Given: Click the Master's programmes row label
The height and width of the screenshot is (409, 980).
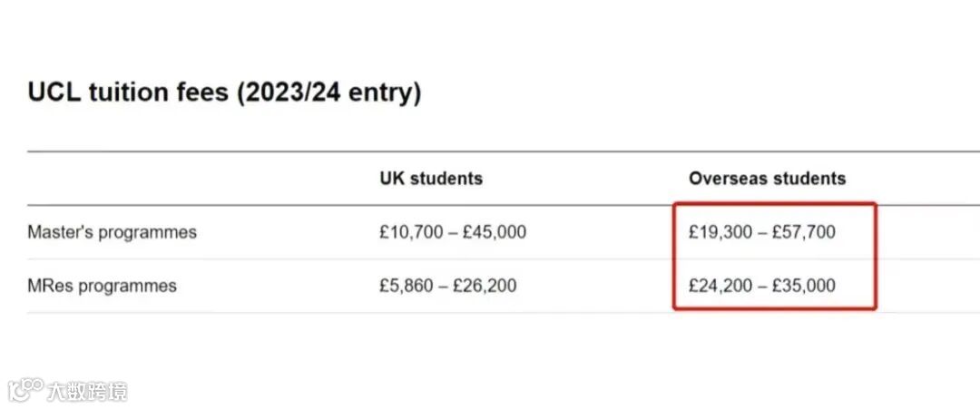Looking at the screenshot, I should [x=112, y=232].
